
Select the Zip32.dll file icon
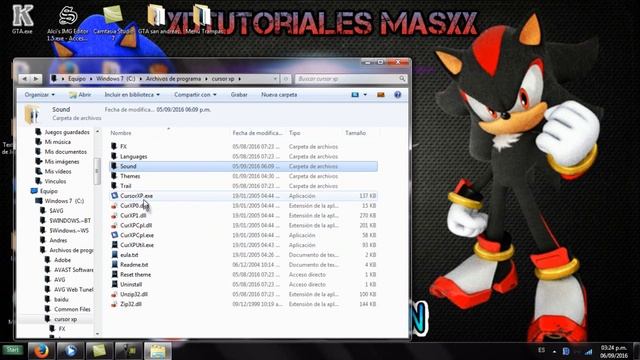[115, 304]
